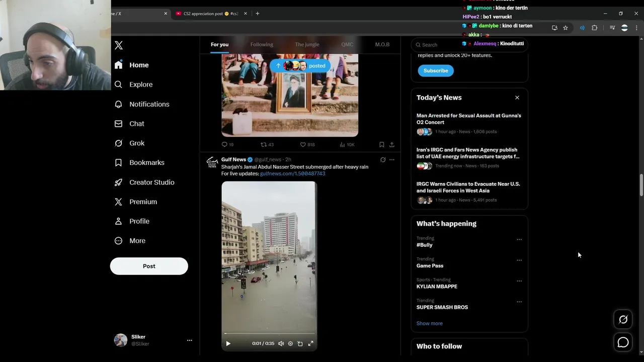Seek on the video progress bar
This screenshot has width=644, height=362.
(x=269, y=333)
